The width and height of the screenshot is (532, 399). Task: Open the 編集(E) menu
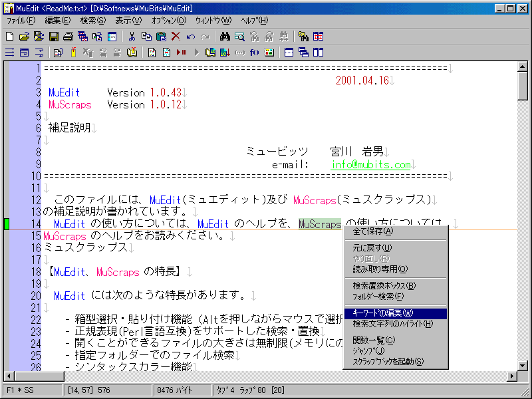58,21
